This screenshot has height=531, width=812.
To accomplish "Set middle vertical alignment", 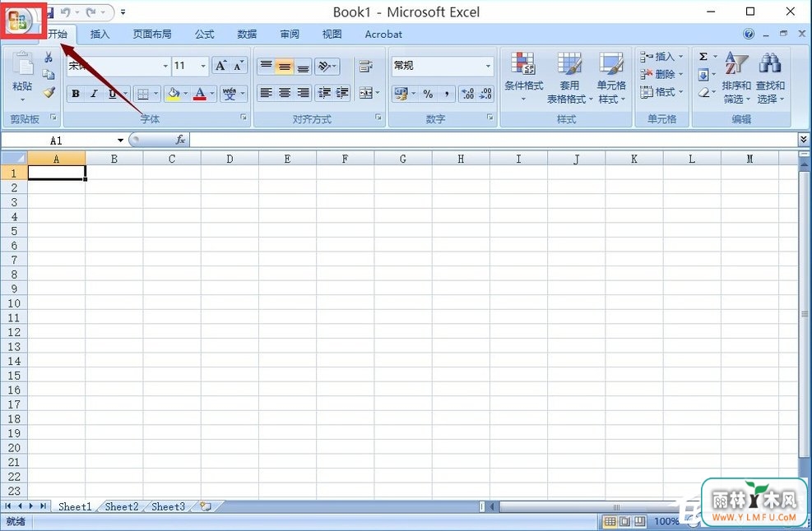I will click(285, 66).
